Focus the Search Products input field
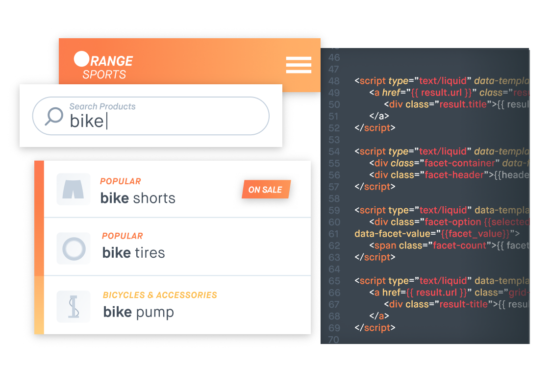Viewport: 549px width, 392px height. point(151,116)
